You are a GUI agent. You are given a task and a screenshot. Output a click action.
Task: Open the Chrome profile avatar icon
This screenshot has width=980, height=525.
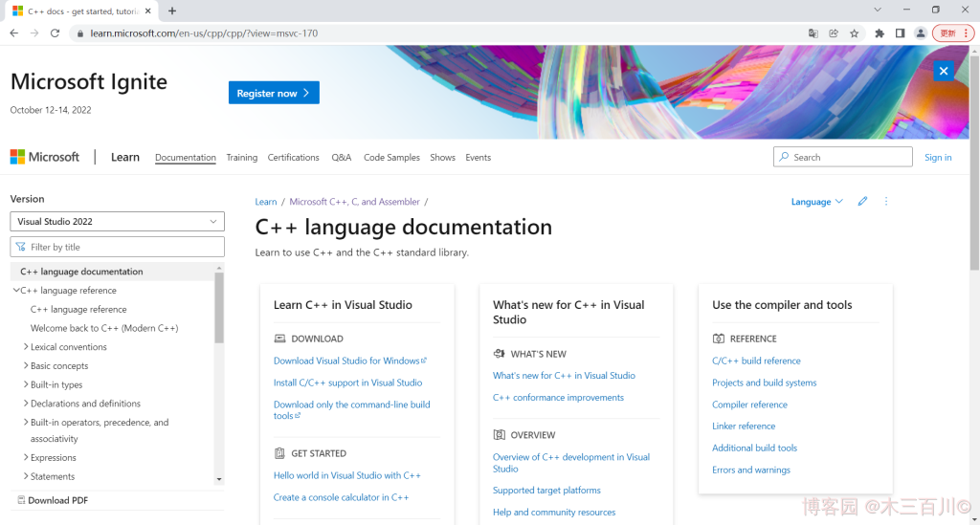tap(921, 33)
